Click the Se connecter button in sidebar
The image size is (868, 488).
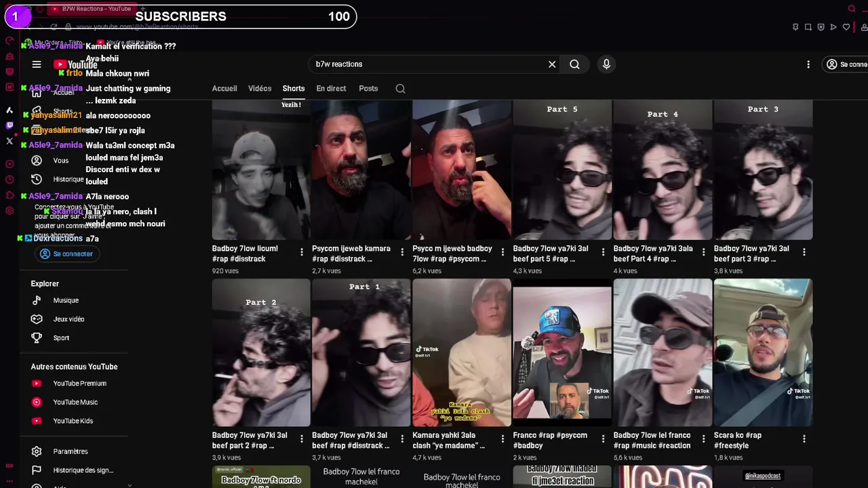pos(66,253)
